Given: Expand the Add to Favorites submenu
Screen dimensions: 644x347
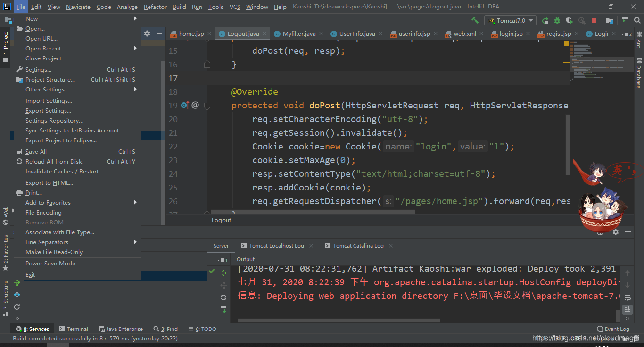Looking at the screenshot, I should tap(78, 202).
